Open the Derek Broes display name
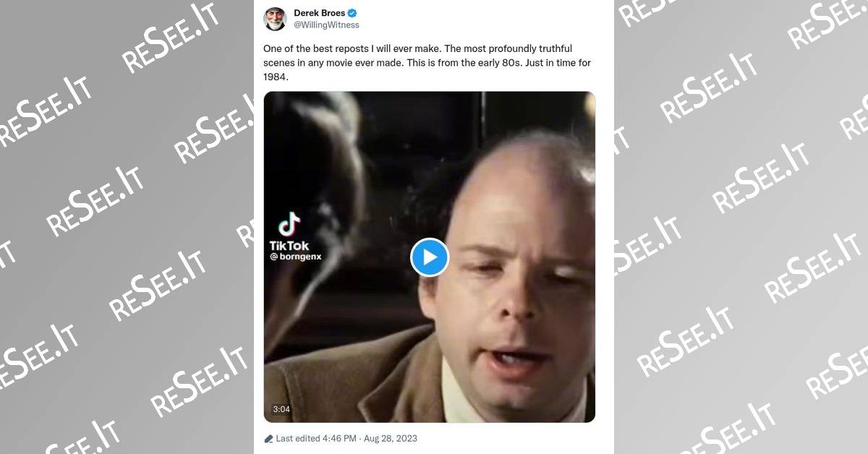The image size is (868, 454). [x=319, y=13]
